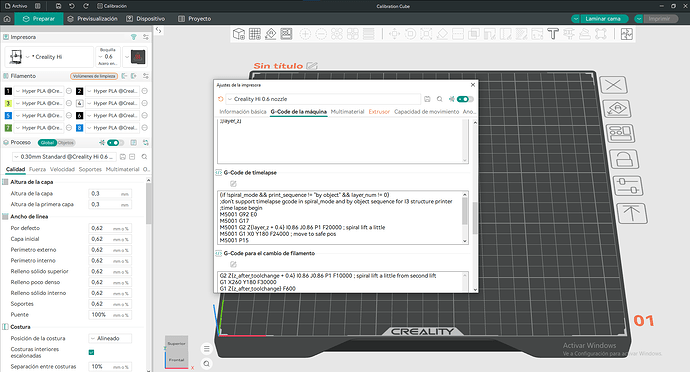Click the Altura de la capa input field
Viewport: 690px width, 372px height.
click(x=110, y=194)
